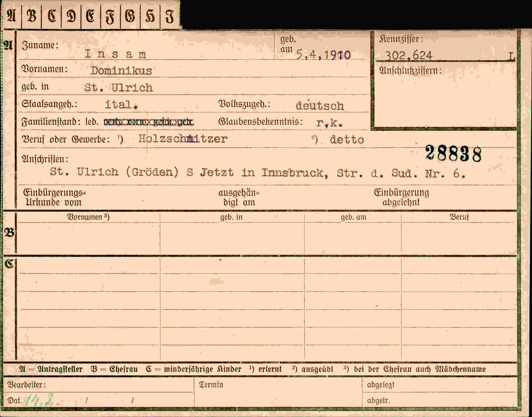This screenshot has height=417, width=532.
Task: Click the 'Anschriften:' label
Action: click(45, 159)
